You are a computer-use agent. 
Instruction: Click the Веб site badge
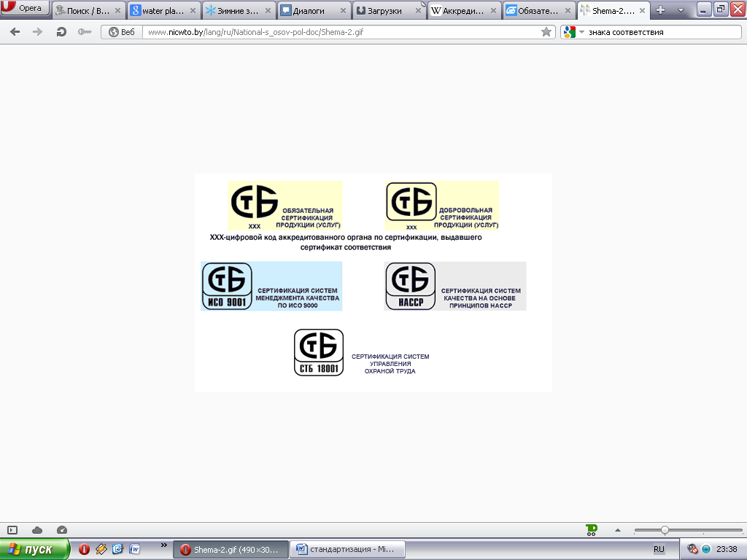122,32
